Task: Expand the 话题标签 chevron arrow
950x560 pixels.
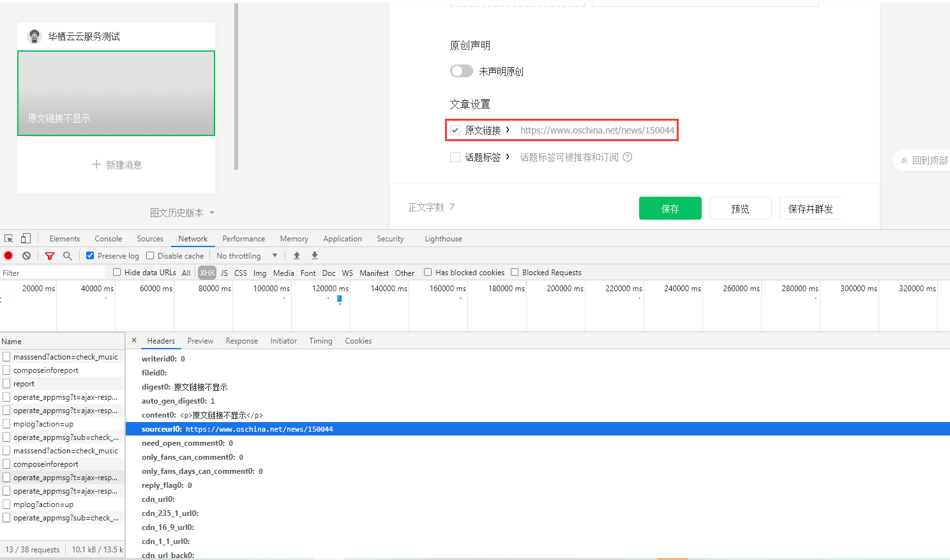Action: (508, 156)
